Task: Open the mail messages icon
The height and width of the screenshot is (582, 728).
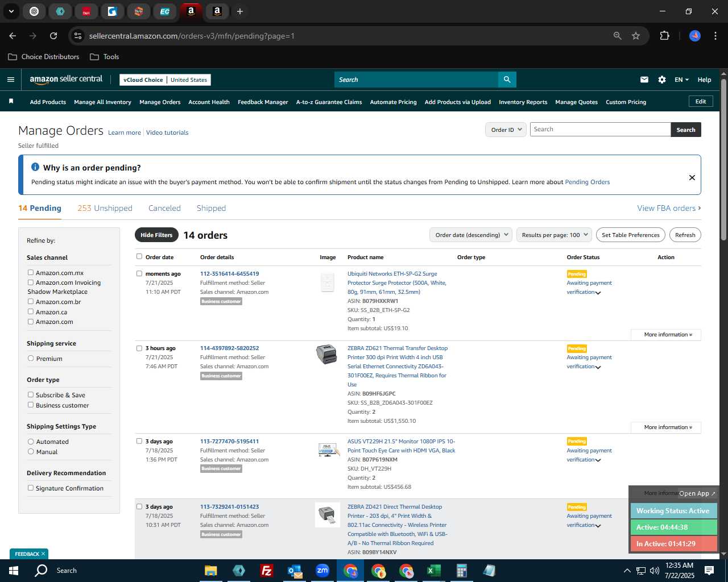Action: click(x=644, y=80)
